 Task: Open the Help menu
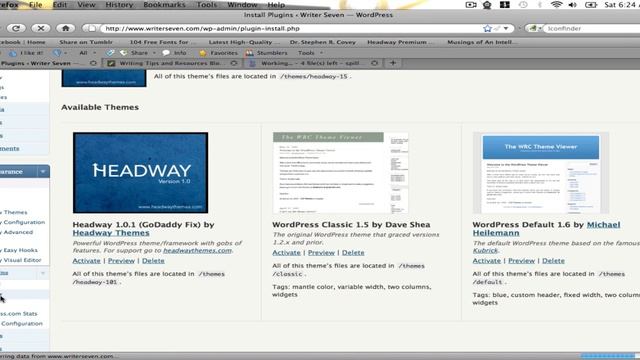(x=276, y=5)
